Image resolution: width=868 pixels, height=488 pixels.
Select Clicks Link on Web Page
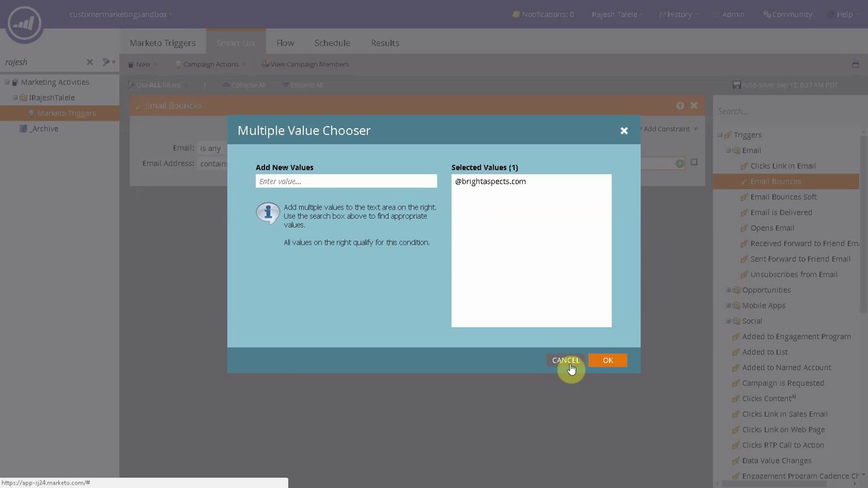coord(783,430)
